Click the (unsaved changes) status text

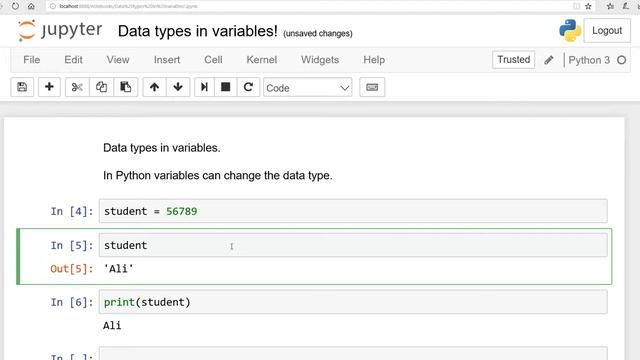[x=318, y=33]
